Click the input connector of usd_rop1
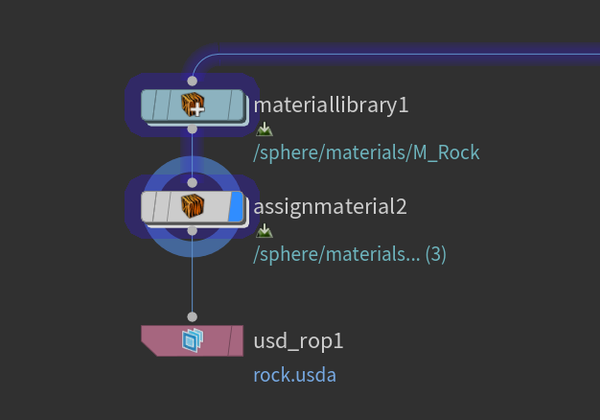This screenshot has height=420, width=600. coord(192,317)
